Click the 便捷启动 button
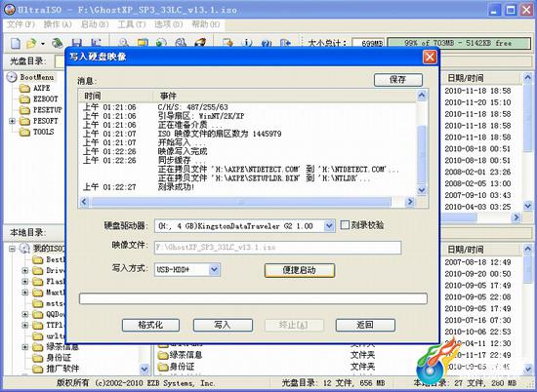 [x=300, y=270]
